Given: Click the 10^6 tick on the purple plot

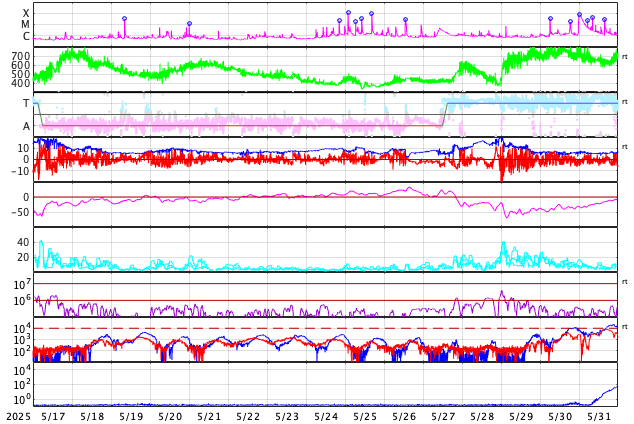Looking at the screenshot, I should (x=21, y=301).
